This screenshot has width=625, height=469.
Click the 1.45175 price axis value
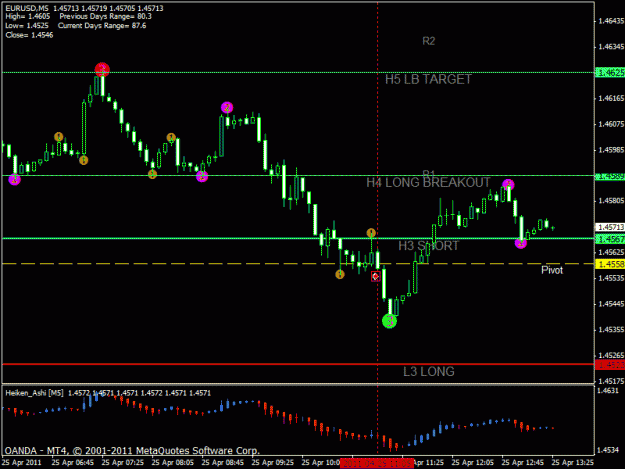pyautogui.click(x=611, y=381)
